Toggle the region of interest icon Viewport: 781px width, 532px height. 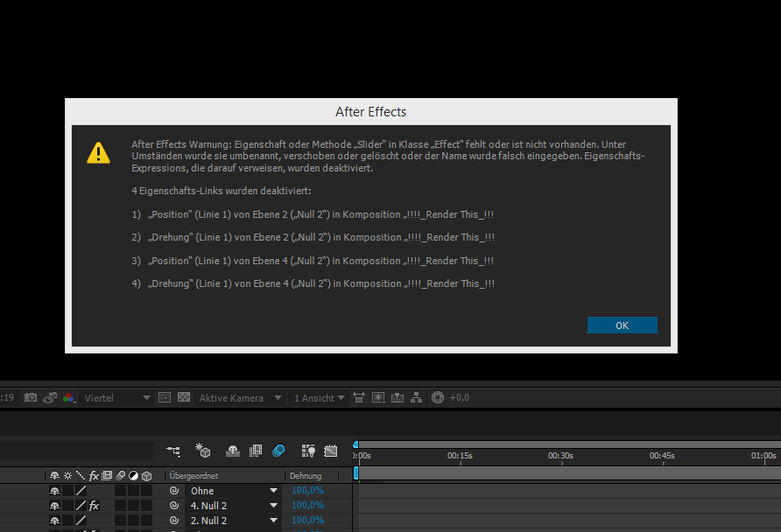[x=165, y=397]
